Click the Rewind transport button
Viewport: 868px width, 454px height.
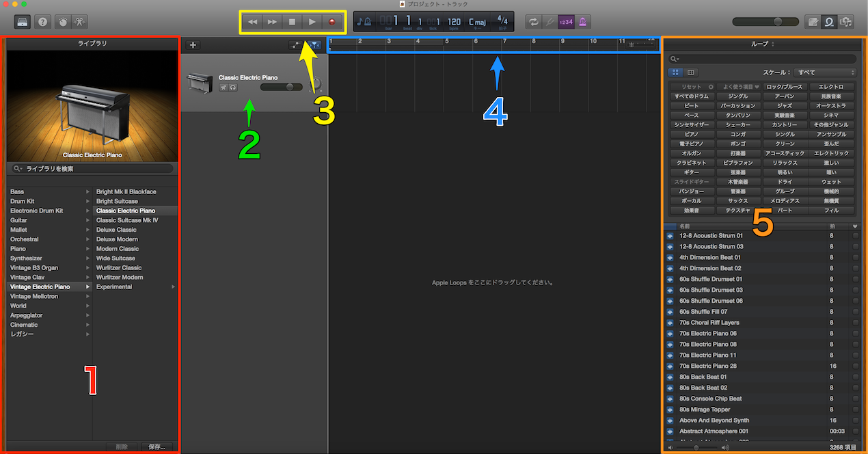coord(252,22)
